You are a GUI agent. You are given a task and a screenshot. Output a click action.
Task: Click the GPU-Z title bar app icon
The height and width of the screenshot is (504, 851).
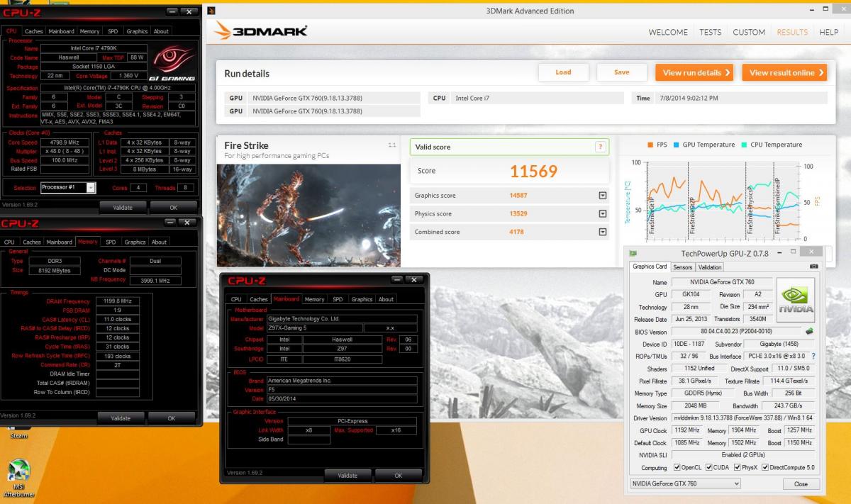click(x=633, y=253)
